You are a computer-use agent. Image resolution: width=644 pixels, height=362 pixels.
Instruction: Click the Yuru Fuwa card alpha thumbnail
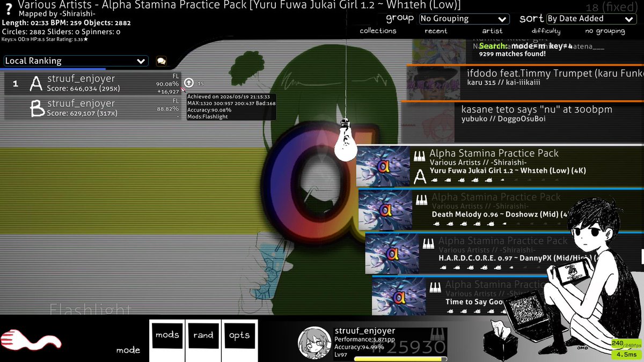click(383, 167)
